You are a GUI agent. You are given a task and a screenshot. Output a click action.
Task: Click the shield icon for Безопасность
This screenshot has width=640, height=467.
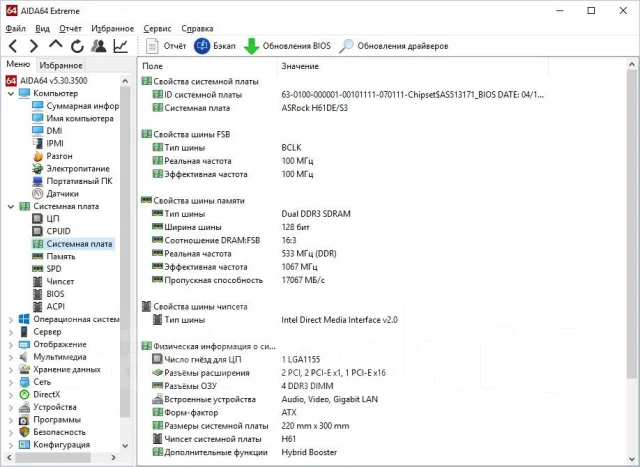pyautogui.click(x=24, y=432)
